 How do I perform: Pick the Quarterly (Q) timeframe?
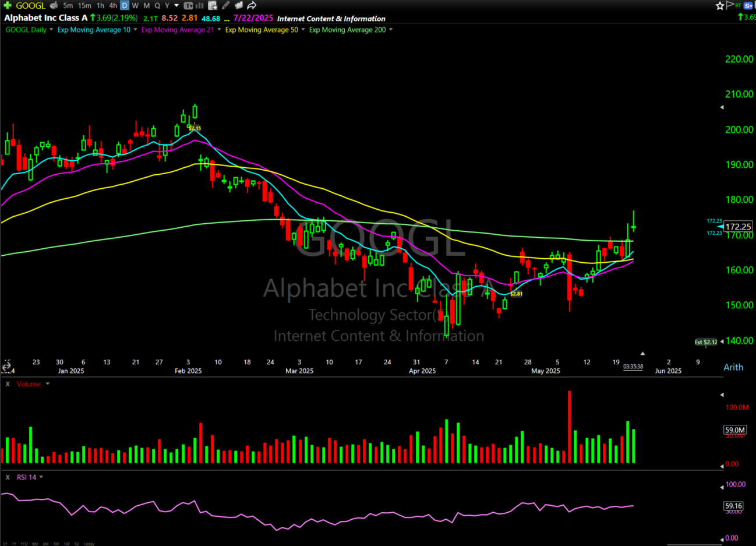157,5
